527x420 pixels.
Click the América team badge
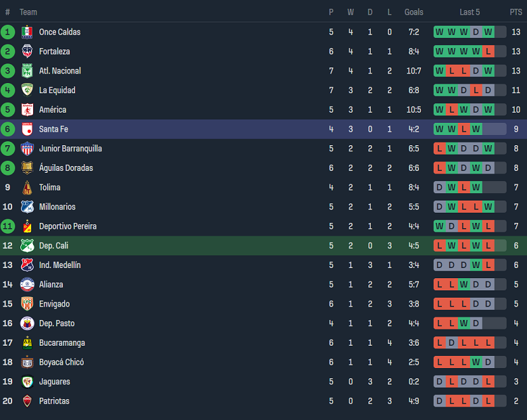[27, 109]
